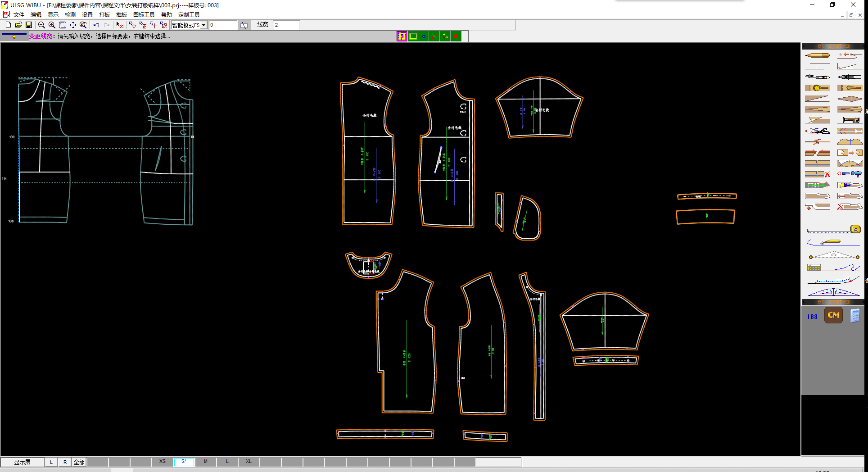This screenshot has height=472, width=868.
Task: Open the 打板 menu
Action: (x=104, y=14)
